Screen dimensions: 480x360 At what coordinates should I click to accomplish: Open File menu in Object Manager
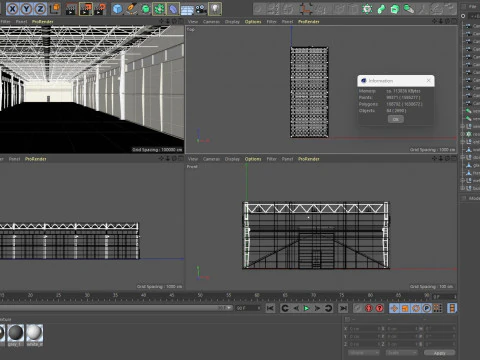473,7
